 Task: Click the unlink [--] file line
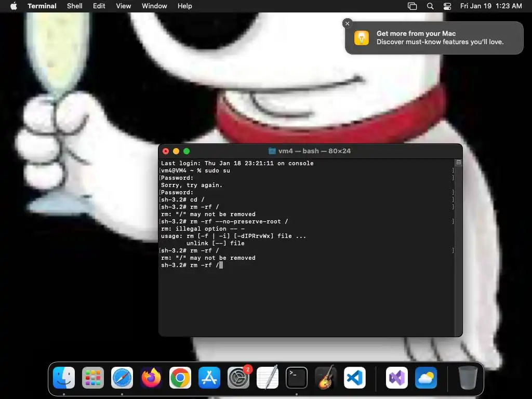[x=216, y=243]
